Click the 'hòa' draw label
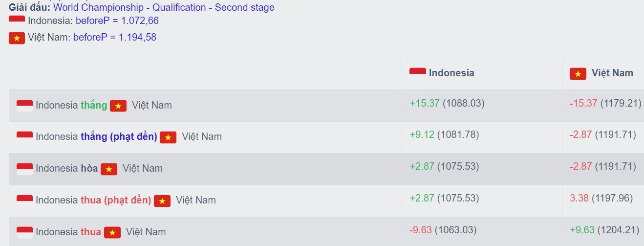The width and height of the screenshot is (644, 246). (89, 168)
